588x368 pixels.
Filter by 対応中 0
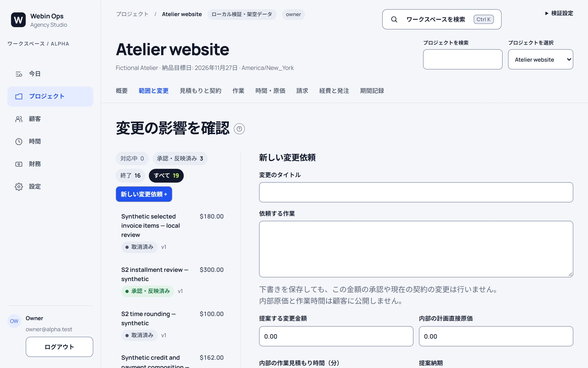[x=132, y=158]
